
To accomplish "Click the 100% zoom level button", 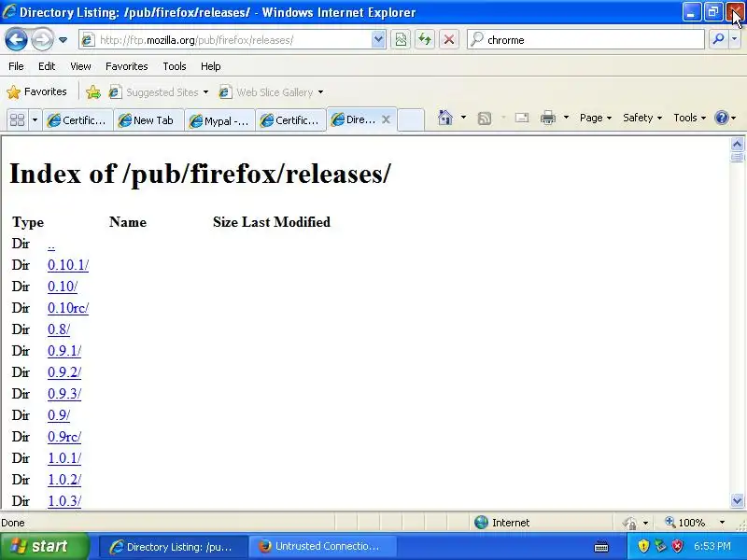I will 685,523.
